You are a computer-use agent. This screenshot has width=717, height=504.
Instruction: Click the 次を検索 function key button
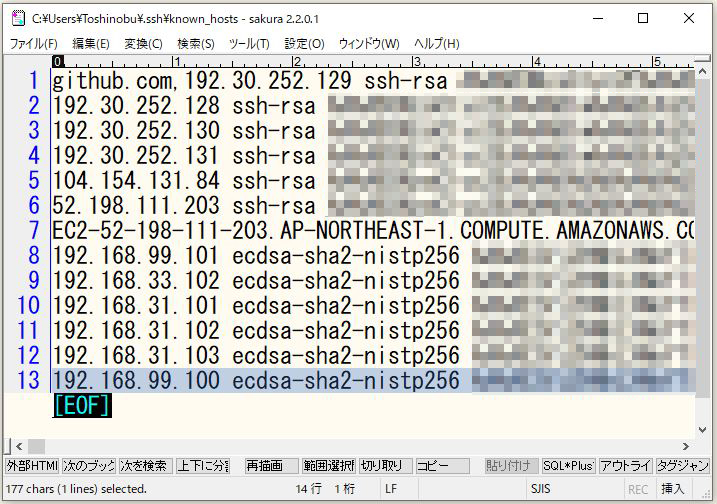[x=146, y=466]
